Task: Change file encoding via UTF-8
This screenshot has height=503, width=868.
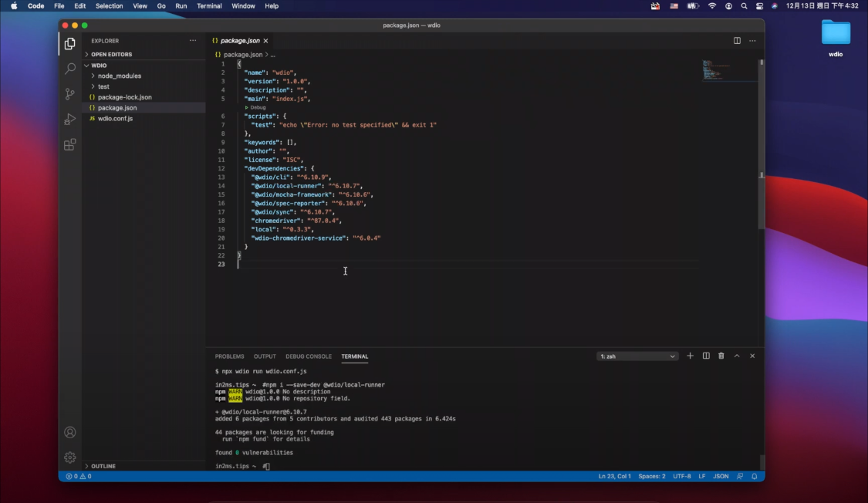Action: click(x=681, y=476)
